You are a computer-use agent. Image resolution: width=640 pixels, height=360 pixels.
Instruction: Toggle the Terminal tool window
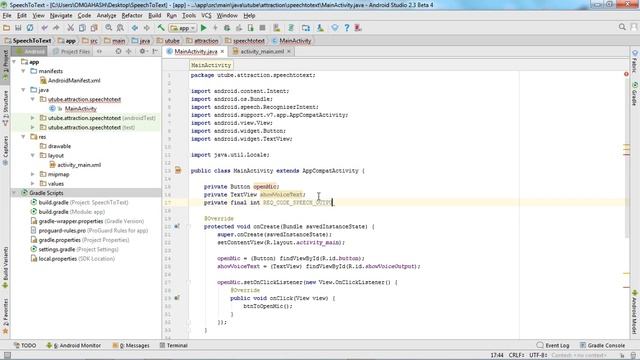pyautogui.click(x=173, y=345)
